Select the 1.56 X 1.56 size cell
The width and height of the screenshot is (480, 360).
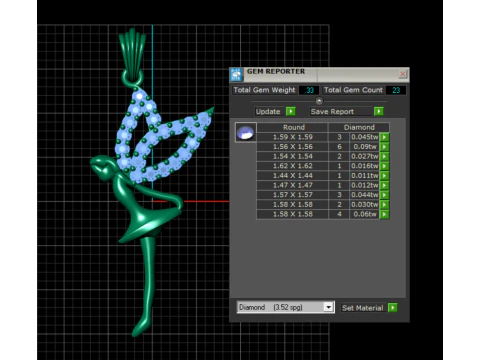293,147
